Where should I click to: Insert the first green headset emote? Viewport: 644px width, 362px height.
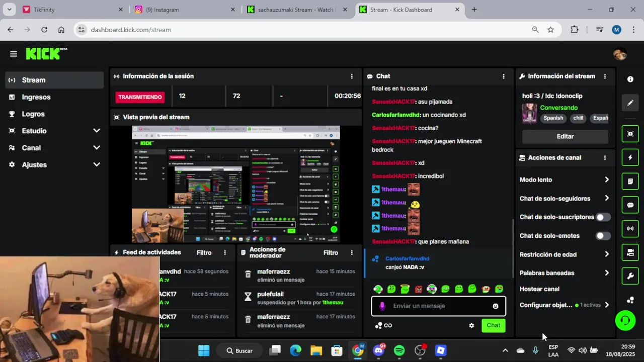pos(378,289)
